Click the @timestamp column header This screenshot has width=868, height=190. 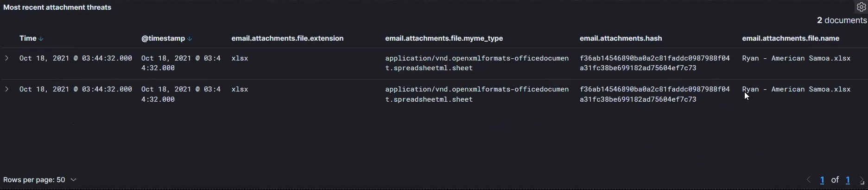coord(163,38)
